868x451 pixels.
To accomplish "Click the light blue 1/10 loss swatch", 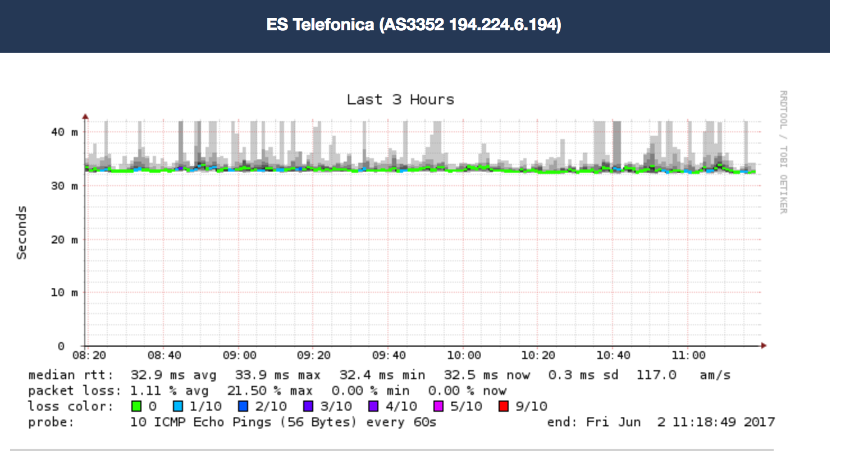I will [x=178, y=406].
